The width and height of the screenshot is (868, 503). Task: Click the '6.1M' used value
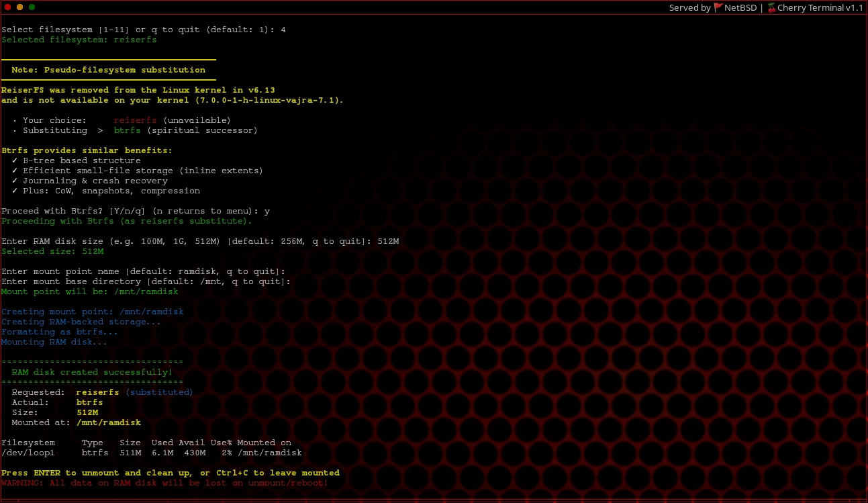pyautogui.click(x=162, y=453)
